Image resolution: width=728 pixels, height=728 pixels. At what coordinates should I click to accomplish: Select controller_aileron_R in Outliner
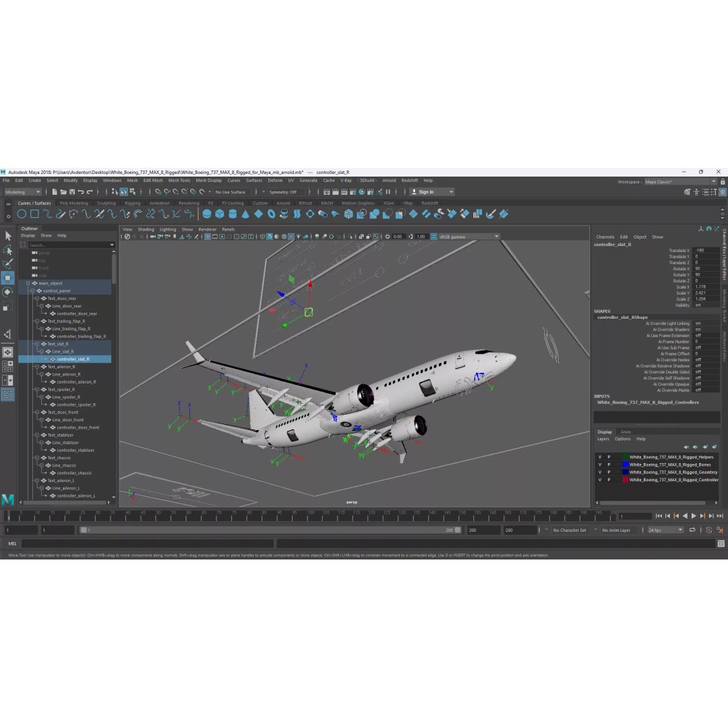76,382
